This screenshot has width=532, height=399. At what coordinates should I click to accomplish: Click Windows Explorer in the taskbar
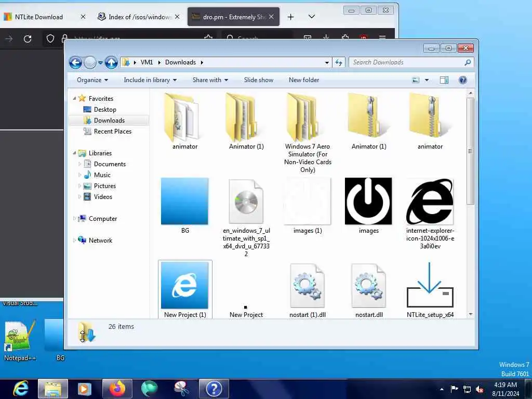(53, 389)
